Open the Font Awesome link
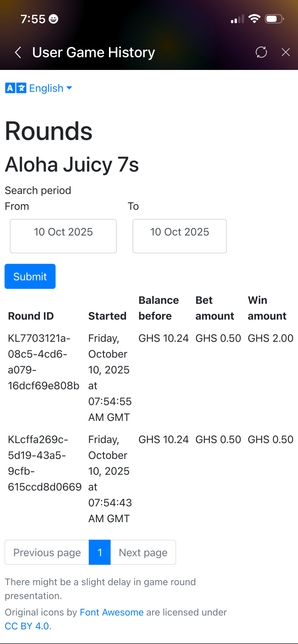The height and width of the screenshot is (644, 298). (x=112, y=612)
